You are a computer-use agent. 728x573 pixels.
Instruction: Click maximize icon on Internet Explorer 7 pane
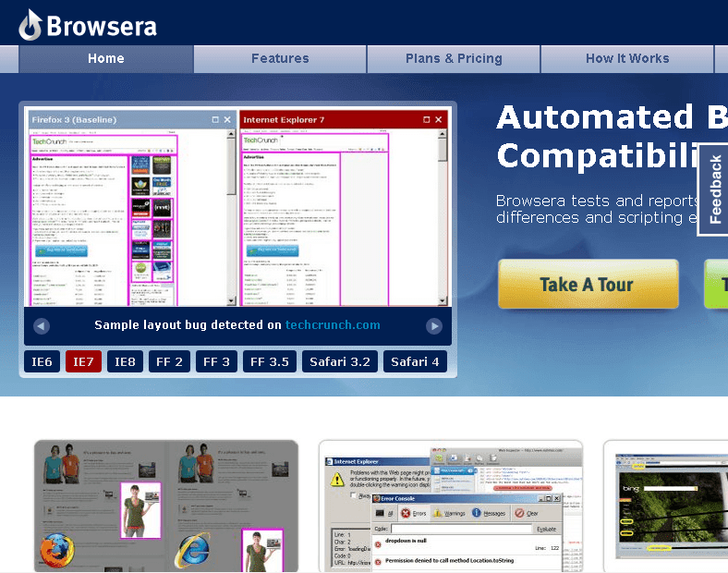tap(426, 120)
